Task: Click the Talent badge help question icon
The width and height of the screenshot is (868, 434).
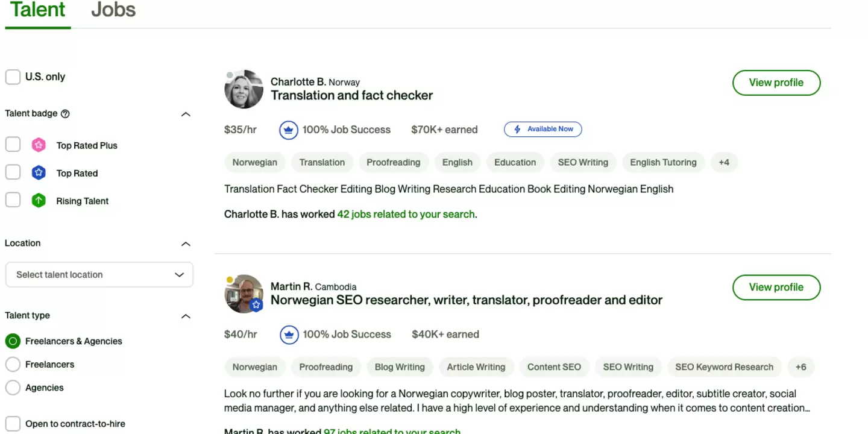Action: pos(66,113)
